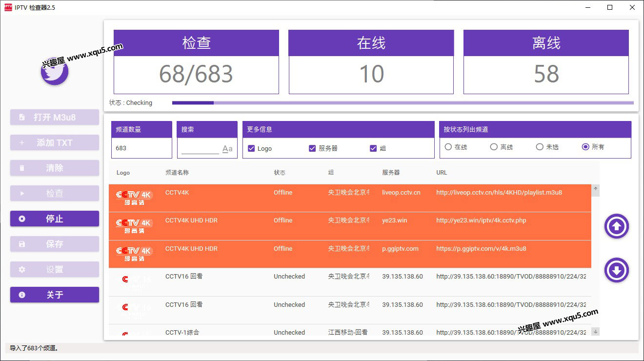Click Offline status of CCTV4K row
The image size is (644, 361).
click(283, 193)
